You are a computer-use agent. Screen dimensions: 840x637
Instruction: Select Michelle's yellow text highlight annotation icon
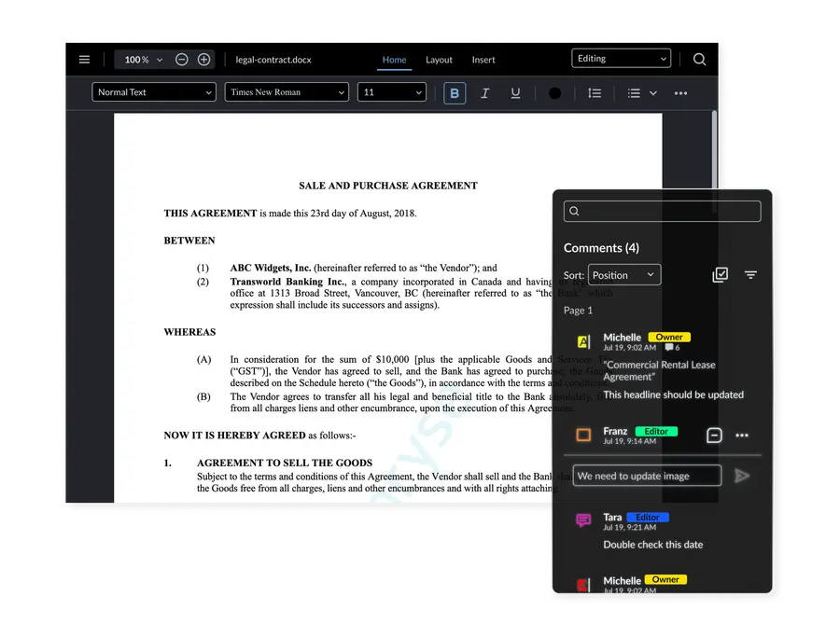tap(583, 341)
